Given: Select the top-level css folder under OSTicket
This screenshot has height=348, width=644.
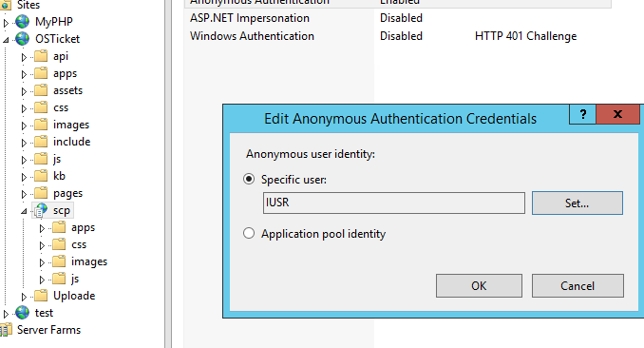Looking at the screenshot, I should [x=61, y=107].
